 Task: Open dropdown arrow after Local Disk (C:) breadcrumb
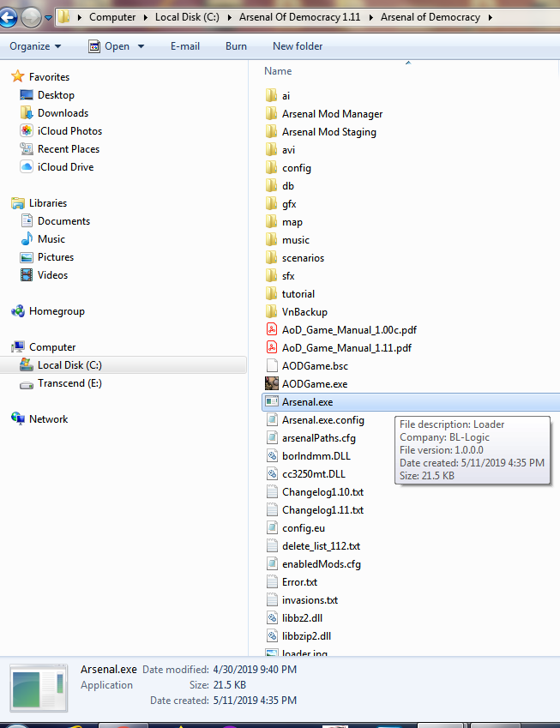click(229, 18)
